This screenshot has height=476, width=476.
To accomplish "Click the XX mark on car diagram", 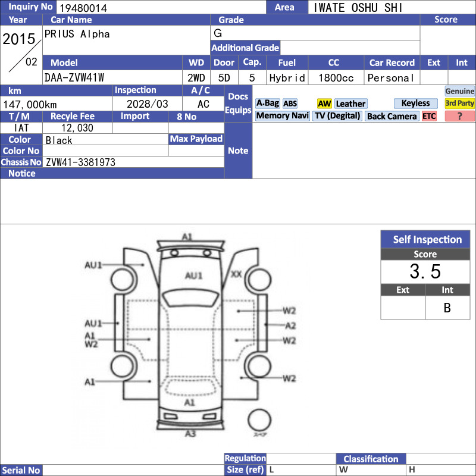I will pyautogui.click(x=236, y=274).
